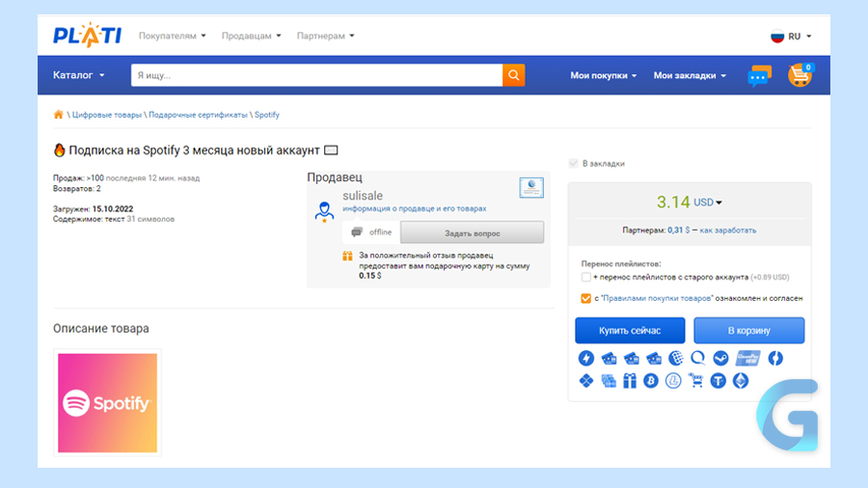Enable playlist transfer from old account checkbox
This screenshot has width=868, height=488.
[x=586, y=277]
